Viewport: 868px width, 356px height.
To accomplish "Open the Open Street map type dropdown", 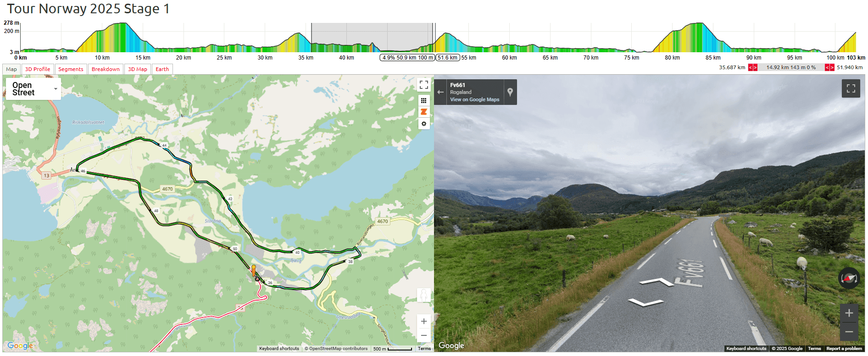I will [33, 88].
